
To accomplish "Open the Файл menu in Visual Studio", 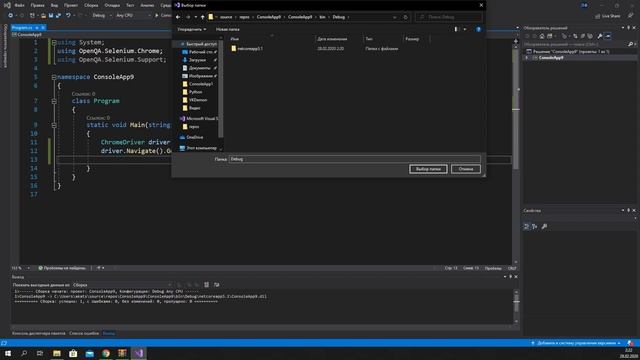I will coord(19,5).
